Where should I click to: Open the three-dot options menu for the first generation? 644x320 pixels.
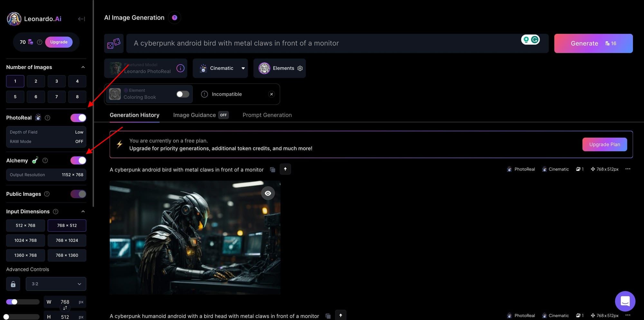click(x=628, y=169)
